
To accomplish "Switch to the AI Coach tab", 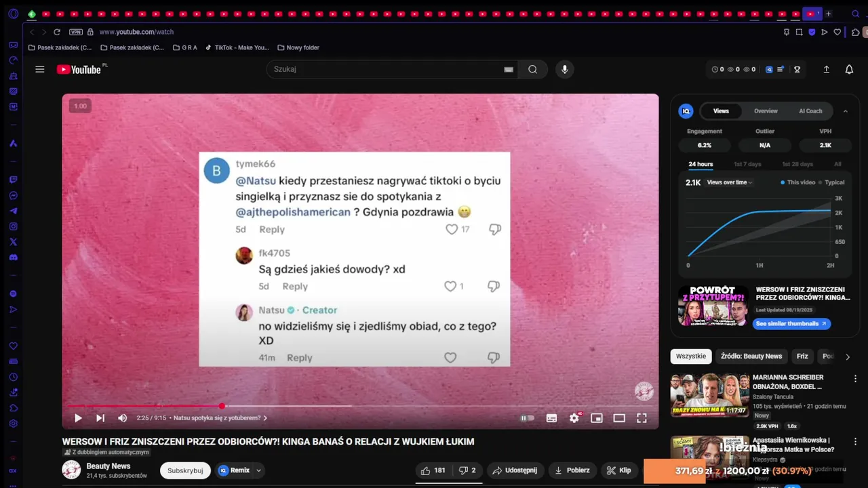I will tap(810, 111).
